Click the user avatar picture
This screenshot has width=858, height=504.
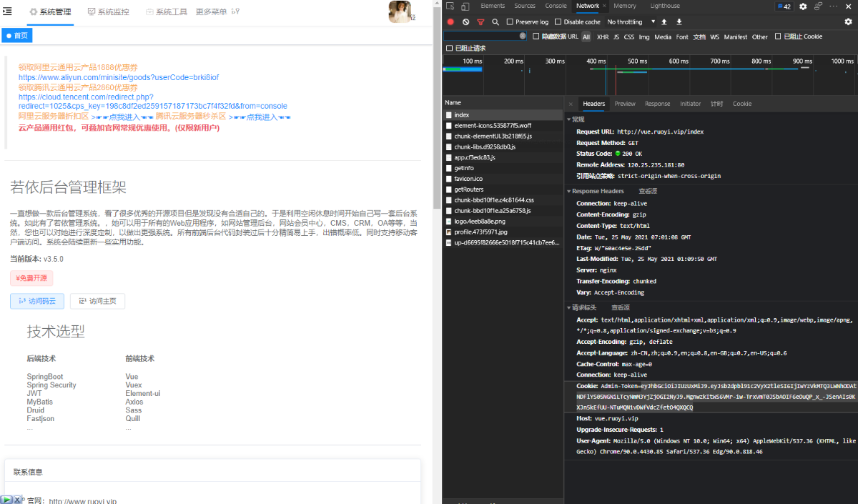point(400,11)
